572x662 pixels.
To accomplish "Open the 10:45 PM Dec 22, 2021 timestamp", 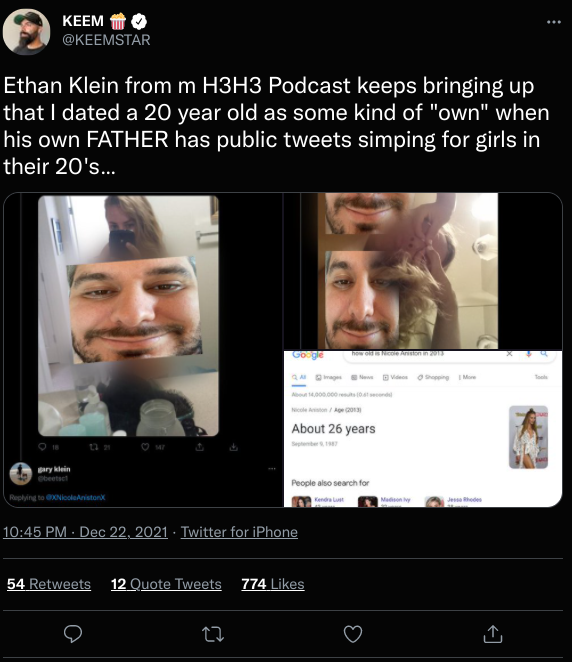I will point(85,532).
